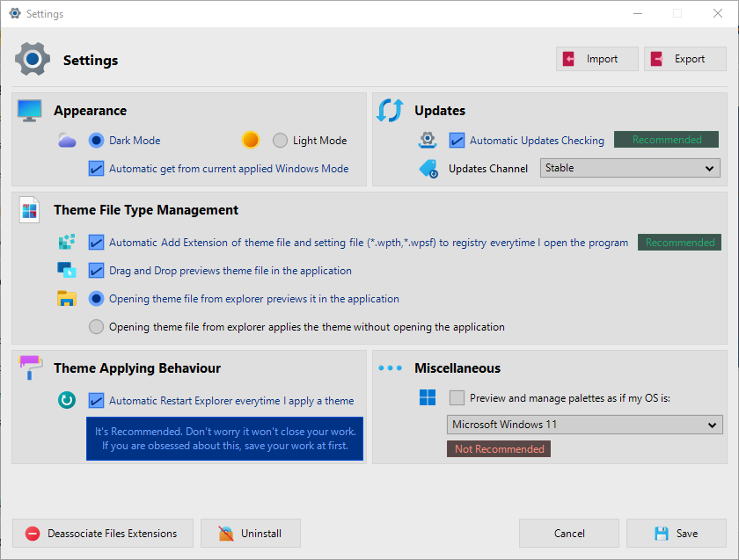Click the Uninstall button
This screenshot has height=560, width=739.
click(x=251, y=533)
